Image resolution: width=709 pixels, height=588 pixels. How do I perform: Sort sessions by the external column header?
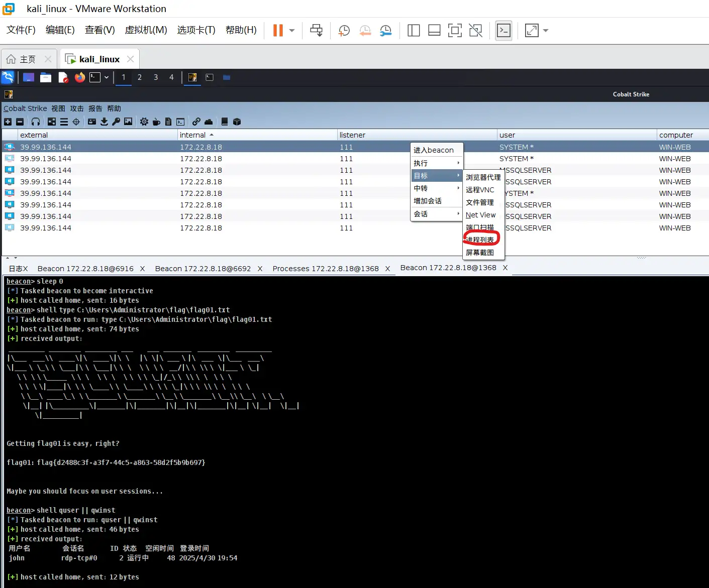(x=97, y=135)
